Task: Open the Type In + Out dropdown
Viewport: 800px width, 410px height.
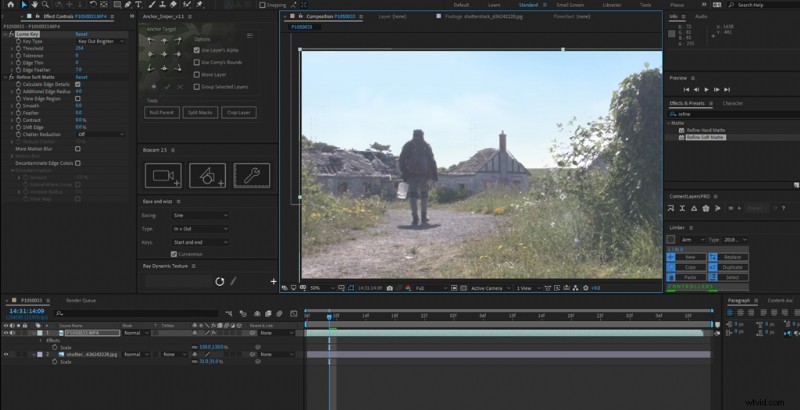Action: tap(200, 229)
